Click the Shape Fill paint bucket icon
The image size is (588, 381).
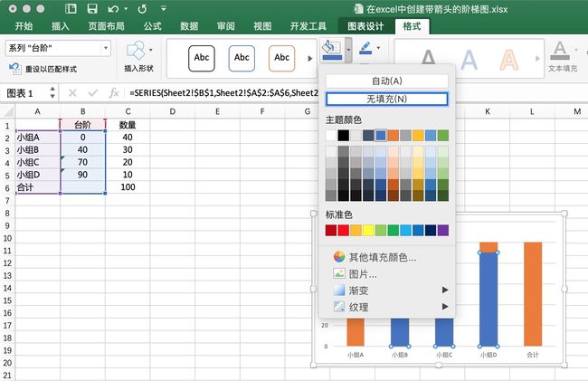pyautogui.click(x=332, y=50)
